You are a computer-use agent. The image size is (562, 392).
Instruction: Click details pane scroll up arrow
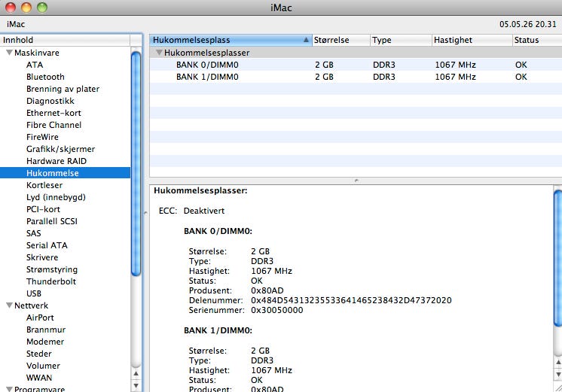tap(558, 363)
